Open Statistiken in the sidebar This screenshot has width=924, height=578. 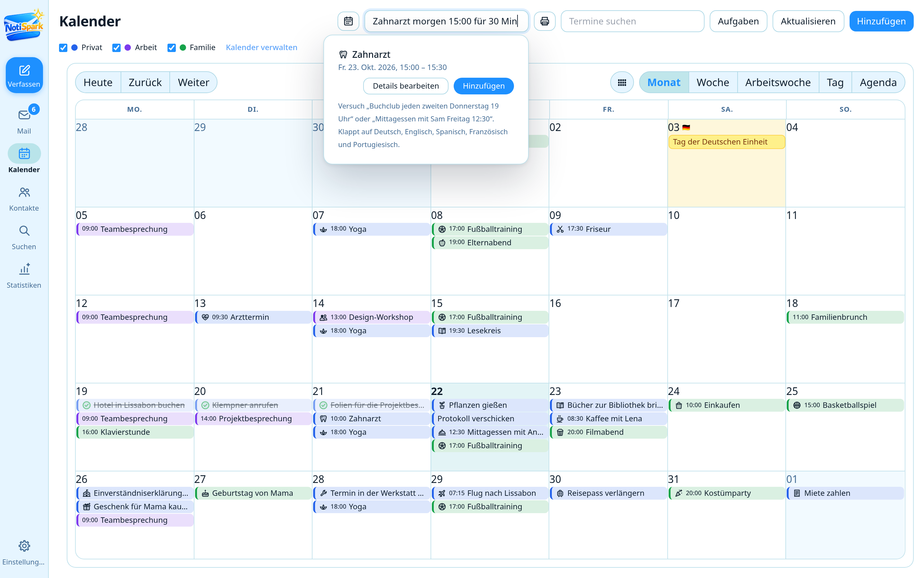click(24, 276)
